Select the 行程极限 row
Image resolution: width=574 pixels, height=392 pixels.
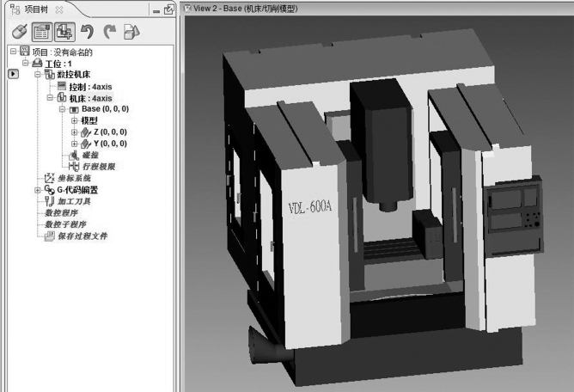coord(99,167)
